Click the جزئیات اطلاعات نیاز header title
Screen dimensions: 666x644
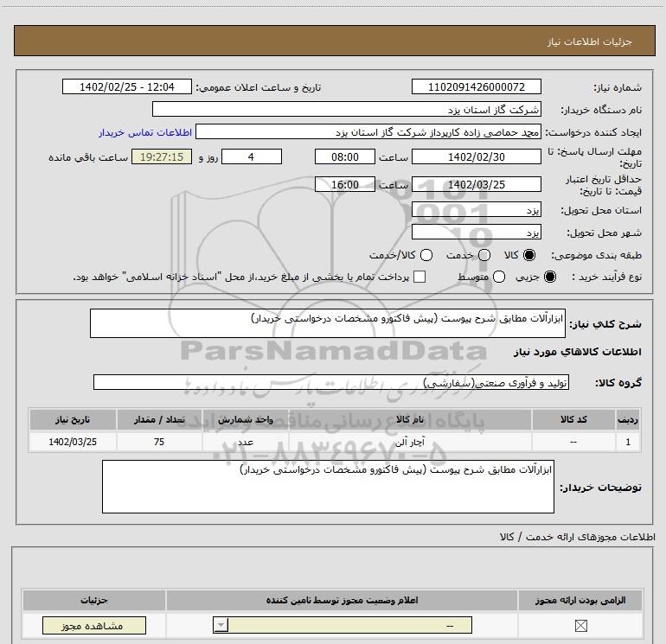(589, 41)
